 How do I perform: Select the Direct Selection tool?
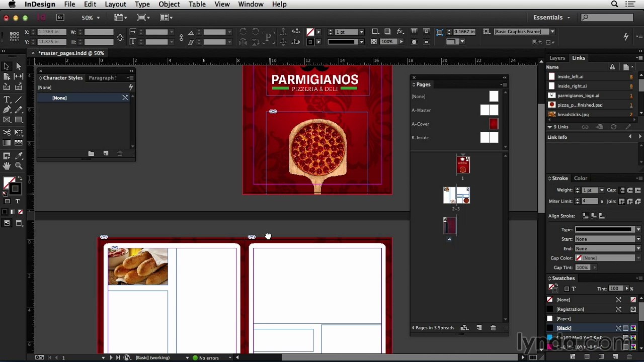pos(19,66)
